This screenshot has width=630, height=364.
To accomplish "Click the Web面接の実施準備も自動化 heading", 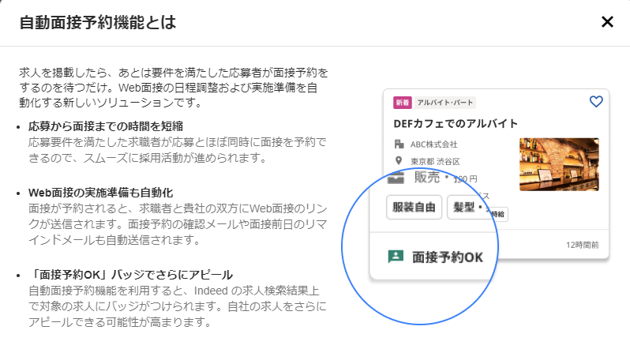I will click(x=100, y=193).
